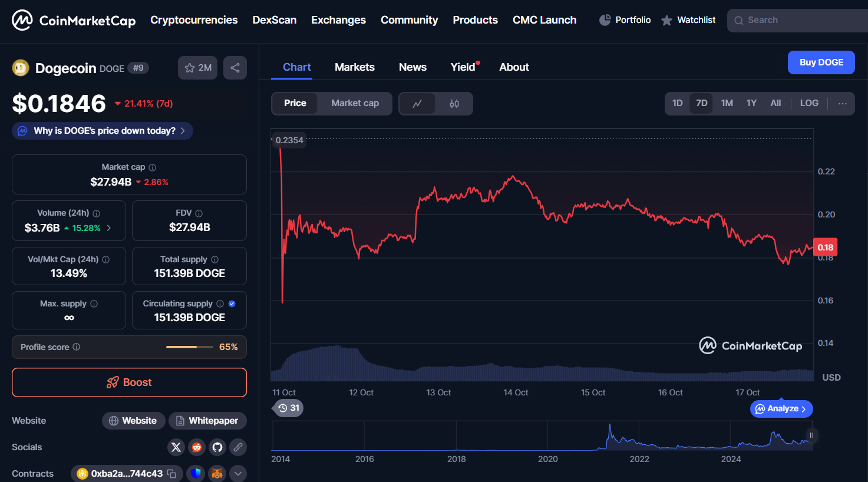Switch chart to Market cap view
The height and width of the screenshot is (482, 868).
tap(355, 103)
